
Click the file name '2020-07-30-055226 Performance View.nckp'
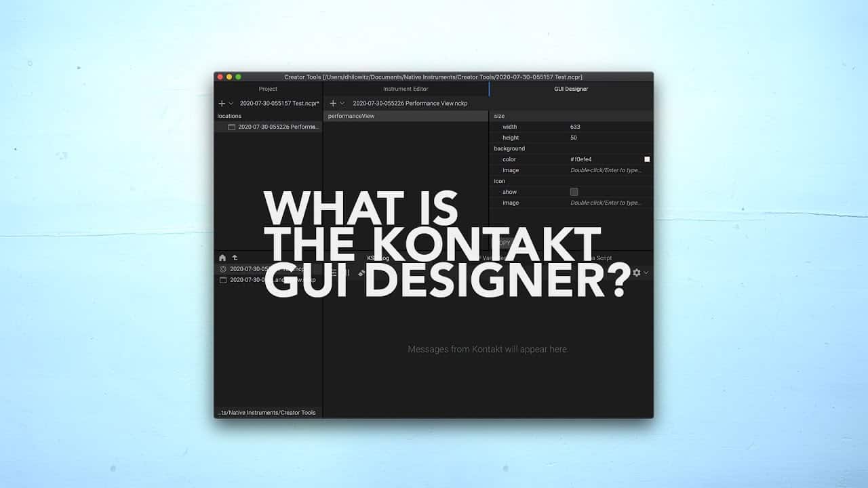click(x=410, y=104)
